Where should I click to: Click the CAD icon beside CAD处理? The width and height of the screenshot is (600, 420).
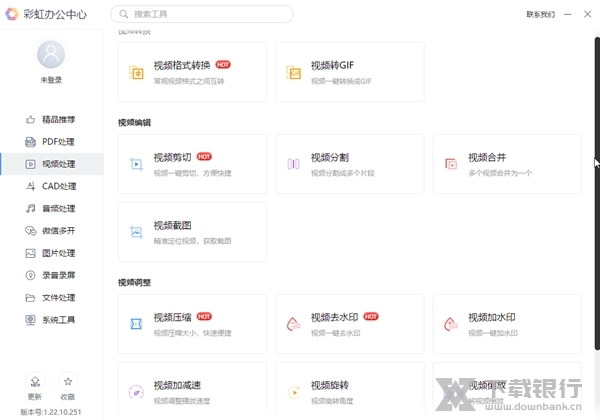[30, 186]
